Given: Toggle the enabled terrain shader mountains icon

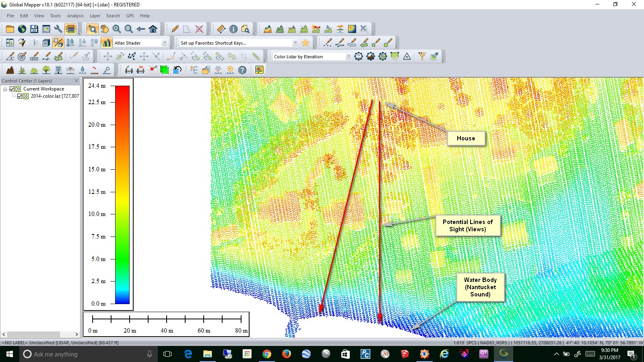Looking at the screenshot, I should [107, 43].
